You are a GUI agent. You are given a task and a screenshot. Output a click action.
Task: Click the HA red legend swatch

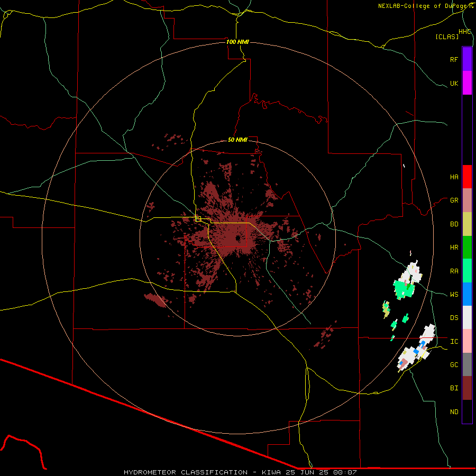467,177
